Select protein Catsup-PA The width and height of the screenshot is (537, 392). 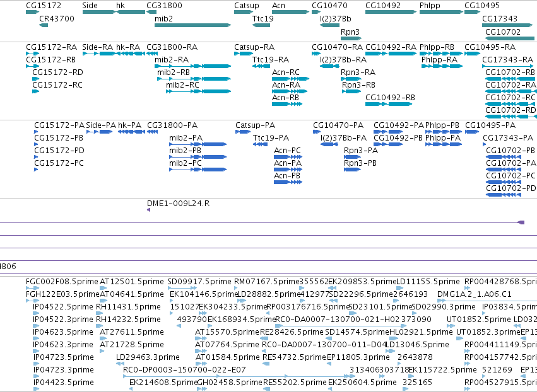coord(243,132)
